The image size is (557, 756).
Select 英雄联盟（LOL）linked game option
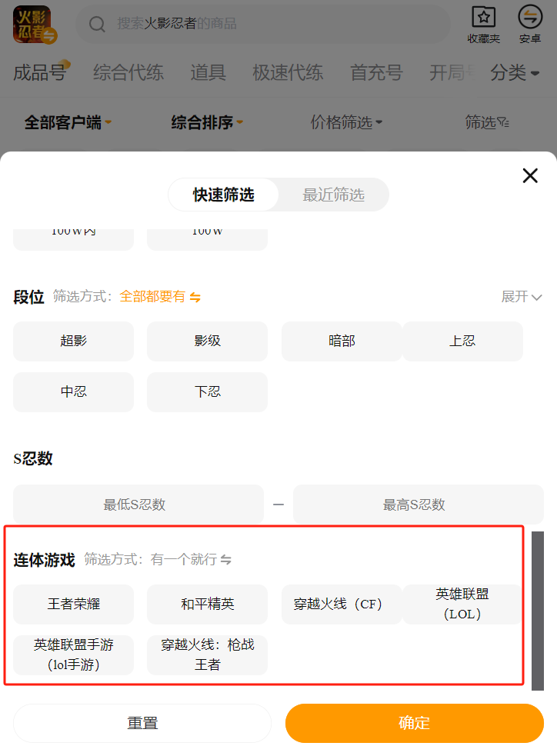pos(462,604)
